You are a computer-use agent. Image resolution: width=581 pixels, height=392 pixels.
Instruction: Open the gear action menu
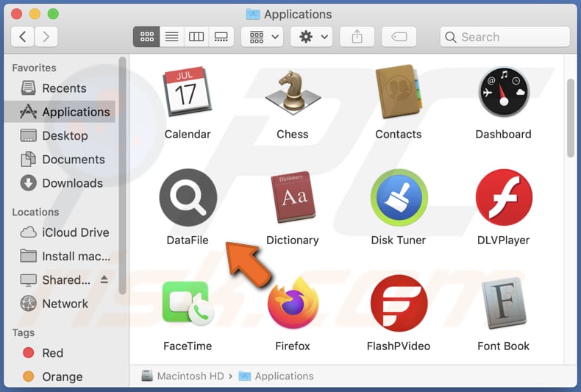[312, 37]
